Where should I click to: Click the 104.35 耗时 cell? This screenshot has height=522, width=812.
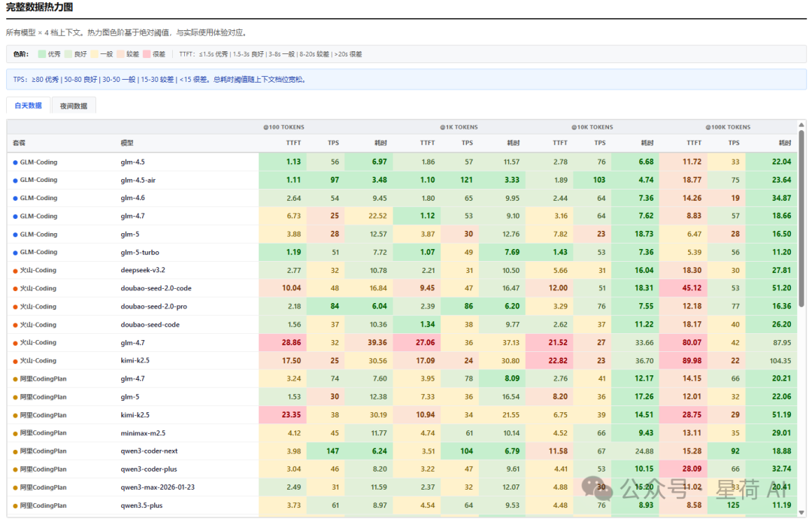pos(771,361)
